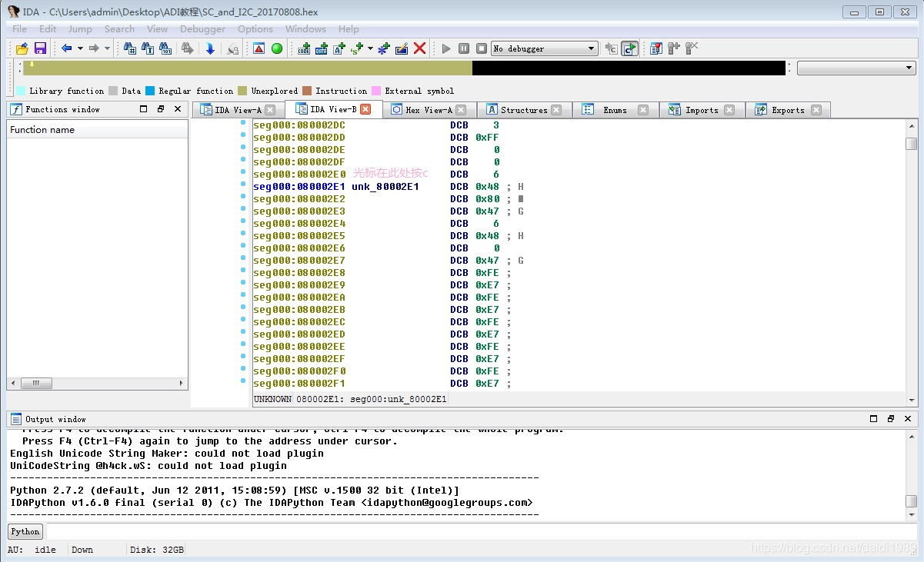
Task: Click the open file folder icon
Action: (x=22, y=48)
